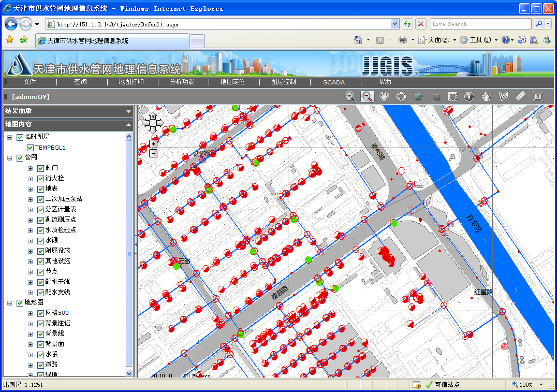The image size is (557, 392).
Task: Select the polygon selection tool
Action: coord(503,96)
